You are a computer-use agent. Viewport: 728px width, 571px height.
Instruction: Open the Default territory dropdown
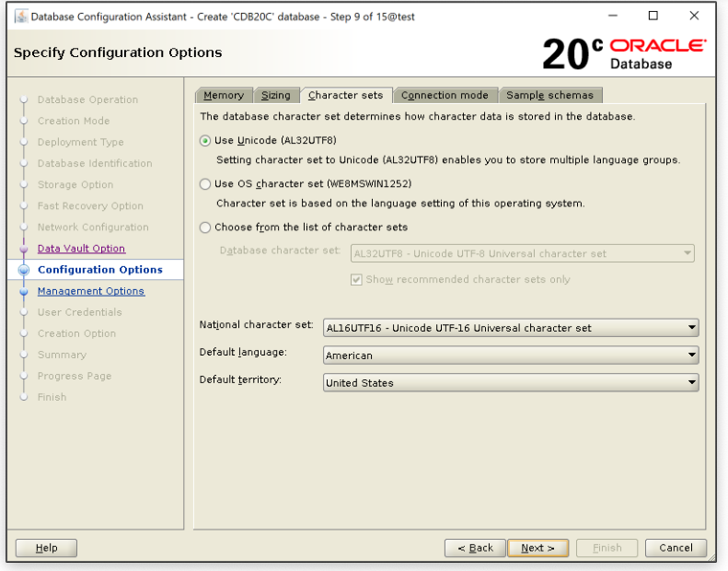(511, 383)
